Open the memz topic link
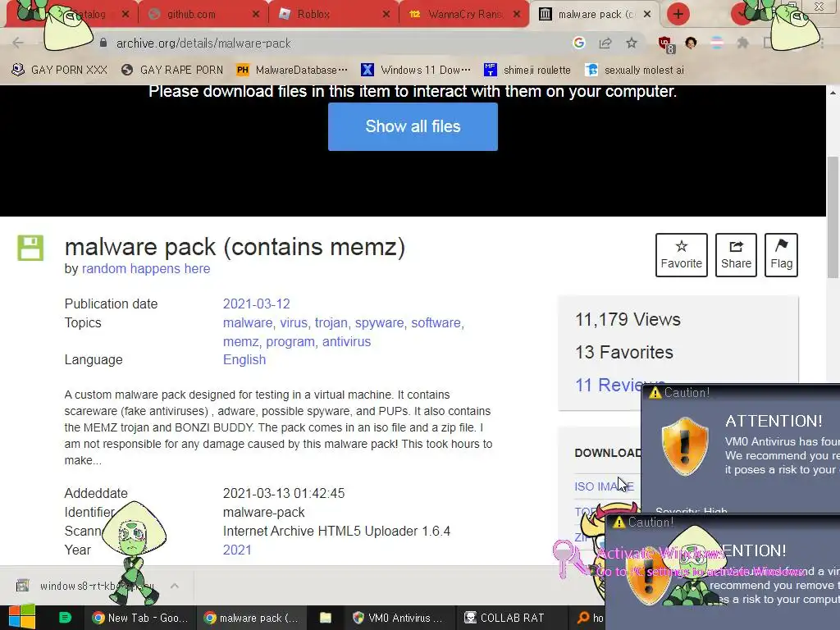Viewport: 840px width, 630px height. tap(240, 341)
